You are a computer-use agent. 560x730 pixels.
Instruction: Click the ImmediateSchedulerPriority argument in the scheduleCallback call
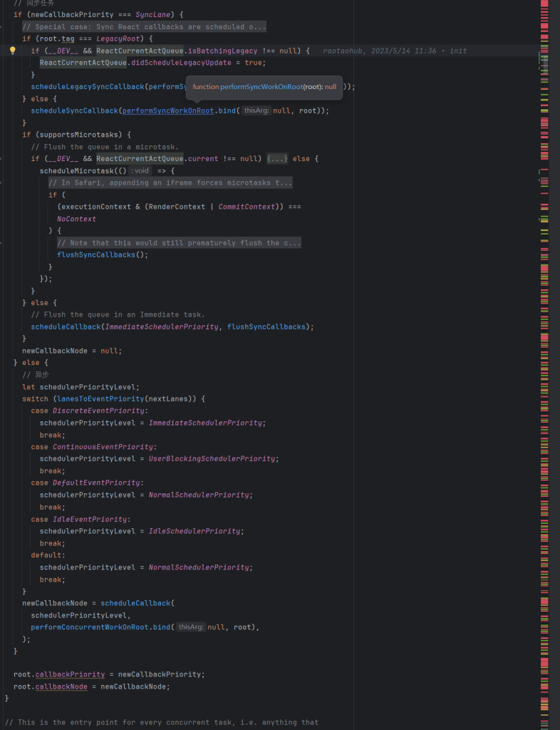162,327
